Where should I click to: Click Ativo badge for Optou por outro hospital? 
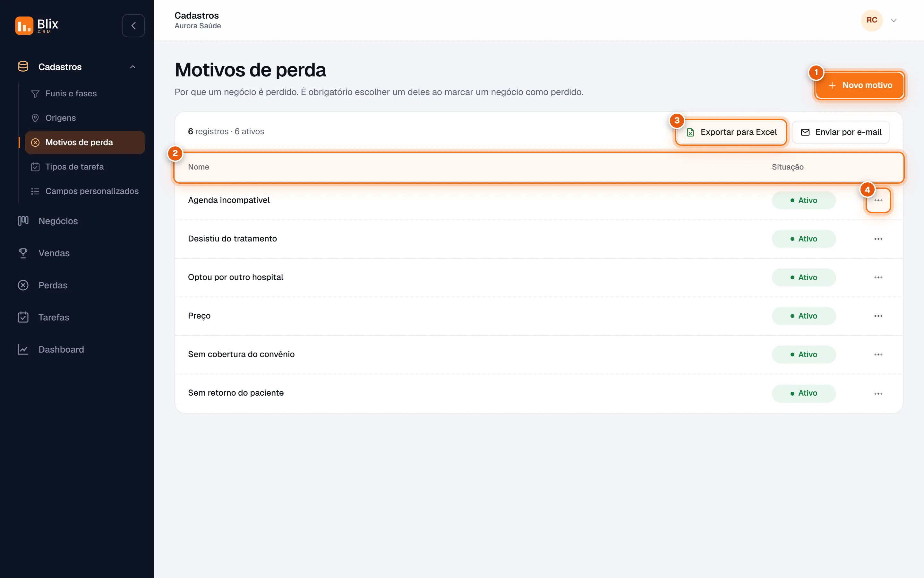tap(804, 277)
